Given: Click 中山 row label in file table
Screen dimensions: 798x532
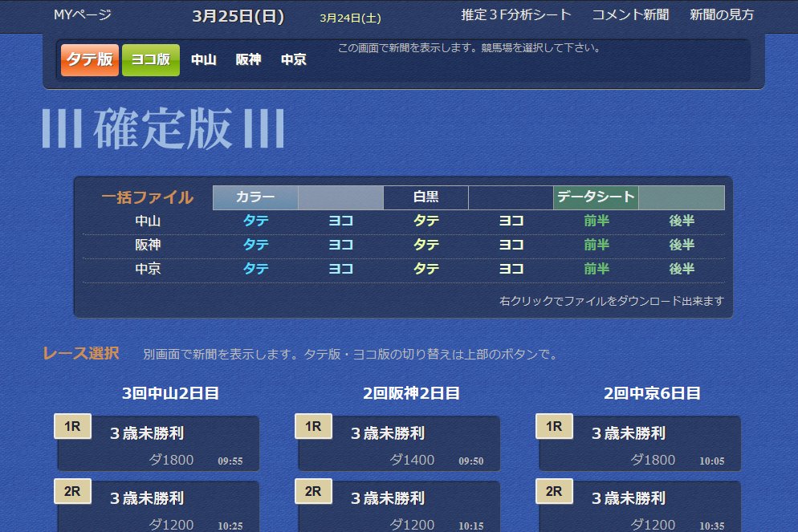Looking at the screenshot, I should [x=148, y=221].
